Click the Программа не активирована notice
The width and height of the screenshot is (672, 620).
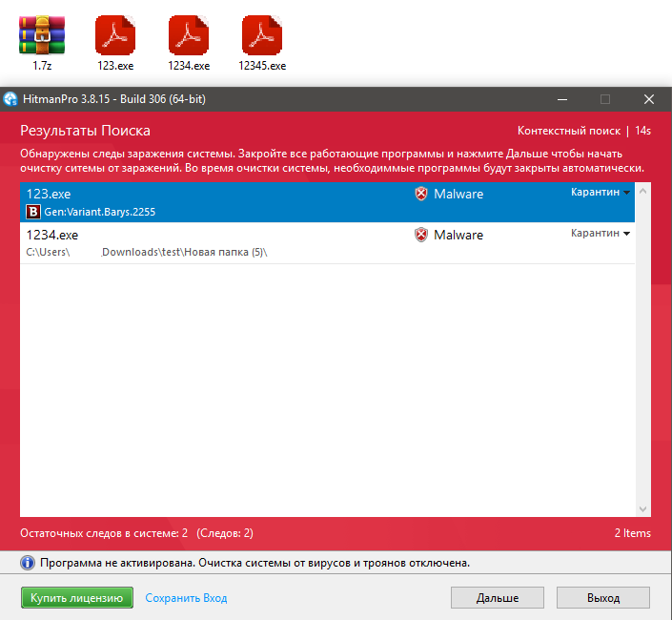tap(255, 563)
